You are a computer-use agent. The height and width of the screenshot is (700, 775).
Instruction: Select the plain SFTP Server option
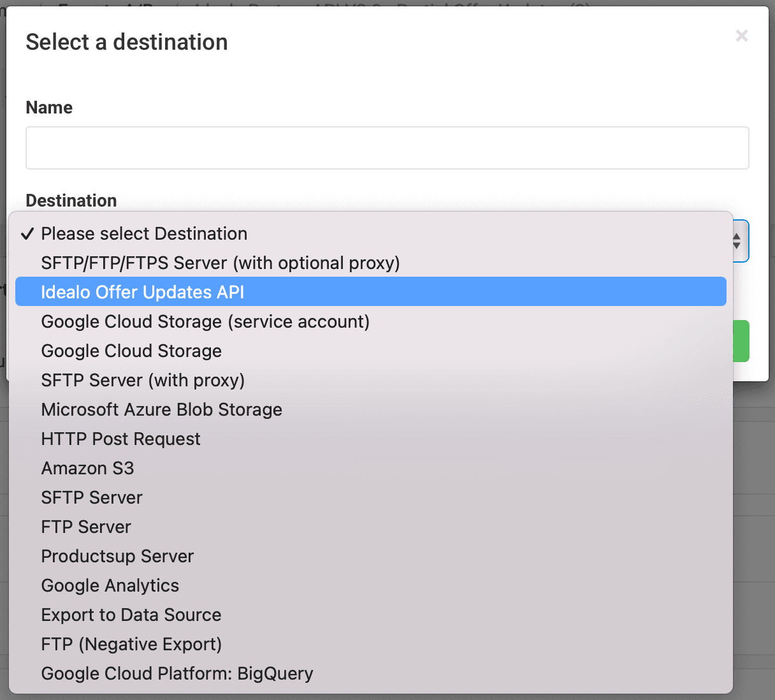point(92,498)
